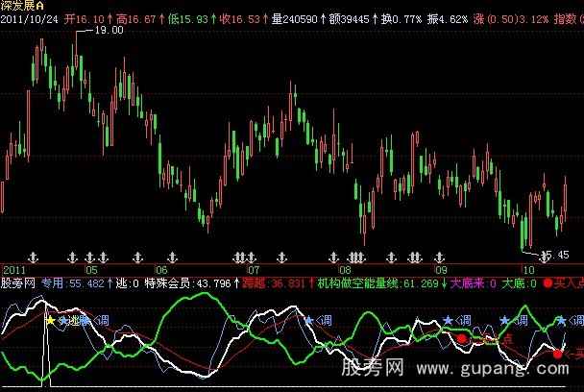Click the date 2011/10/24
584x392 pixels.
coord(30,19)
